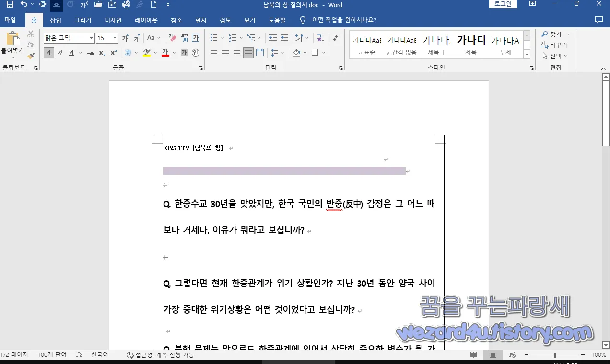
Task: Save the document with the floppy icon
Action: click(x=10, y=5)
